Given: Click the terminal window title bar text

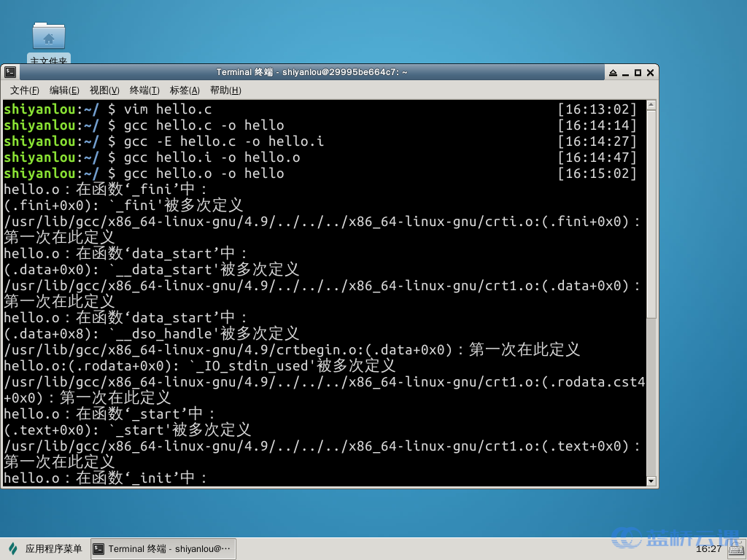Looking at the screenshot, I should (x=311, y=72).
